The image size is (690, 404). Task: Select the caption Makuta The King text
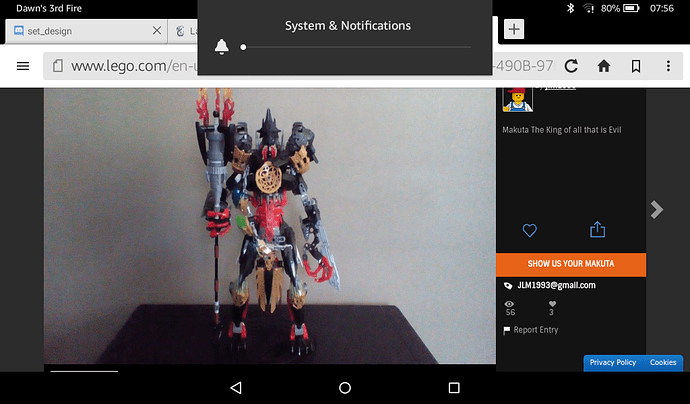coord(562,130)
